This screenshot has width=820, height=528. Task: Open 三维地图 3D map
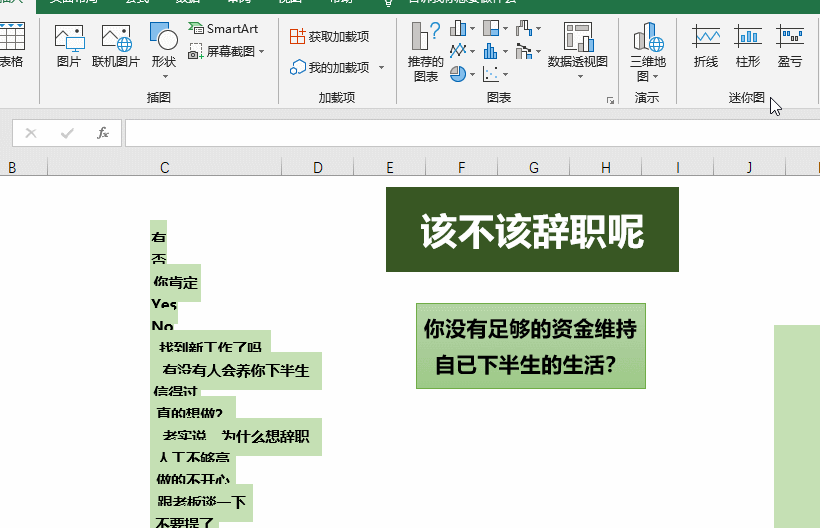647,52
